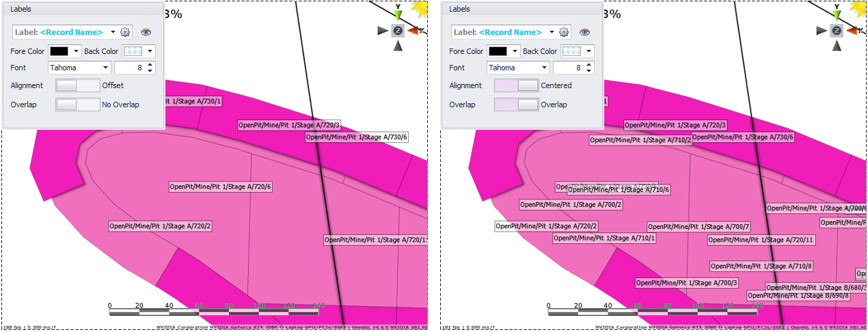Select label Stage A/700/3 in right viewport
The image size is (868, 332).
687,283
